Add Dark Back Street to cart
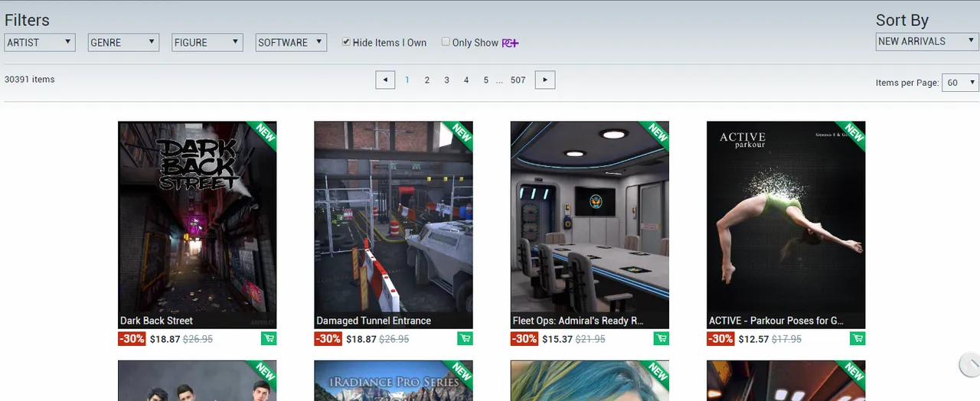The height and width of the screenshot is (401, 980). tap(269, 338)
